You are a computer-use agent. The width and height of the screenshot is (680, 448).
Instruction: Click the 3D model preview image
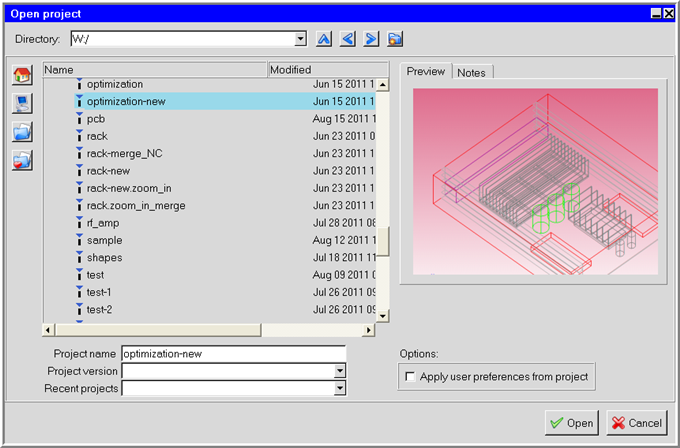[x=535, y=181]
